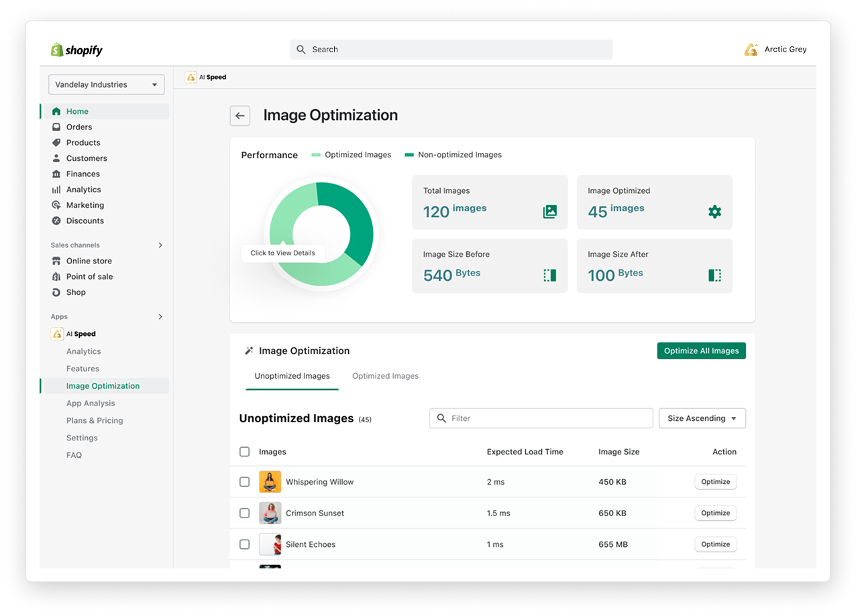Open App Analysis in the sidebar
This screenshot has width=860, height=616.
pyautogui.click(x=91, y=404)
